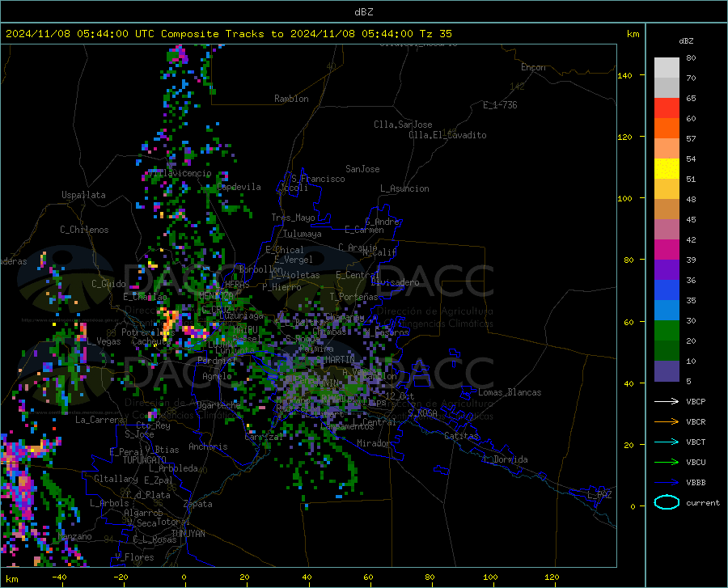728x588 pixels.
Task: Click the green VBCU arrow legend icon
Action: coord(667,463)
